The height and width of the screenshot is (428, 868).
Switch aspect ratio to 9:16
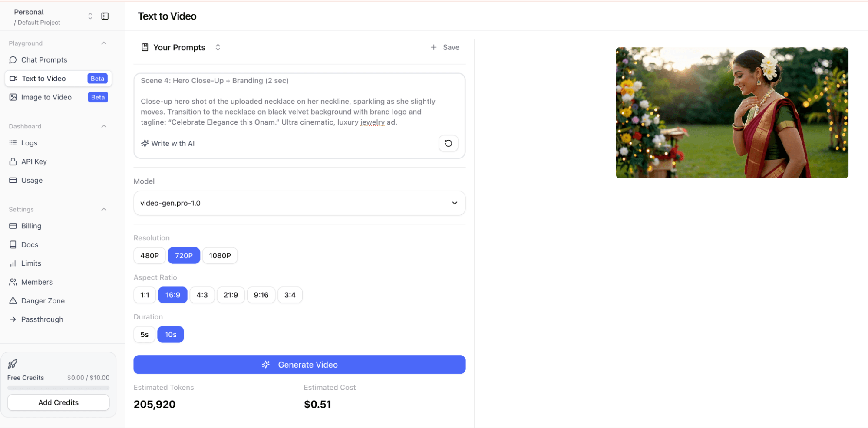[x=261, y=295]
